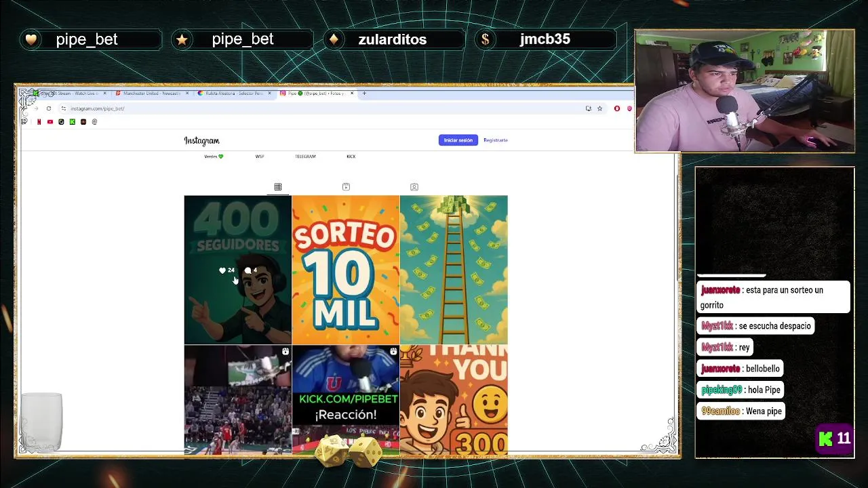Open the Netflix bookmark
The width and height of the screenshot is (868, 488).
pos(39,122)
